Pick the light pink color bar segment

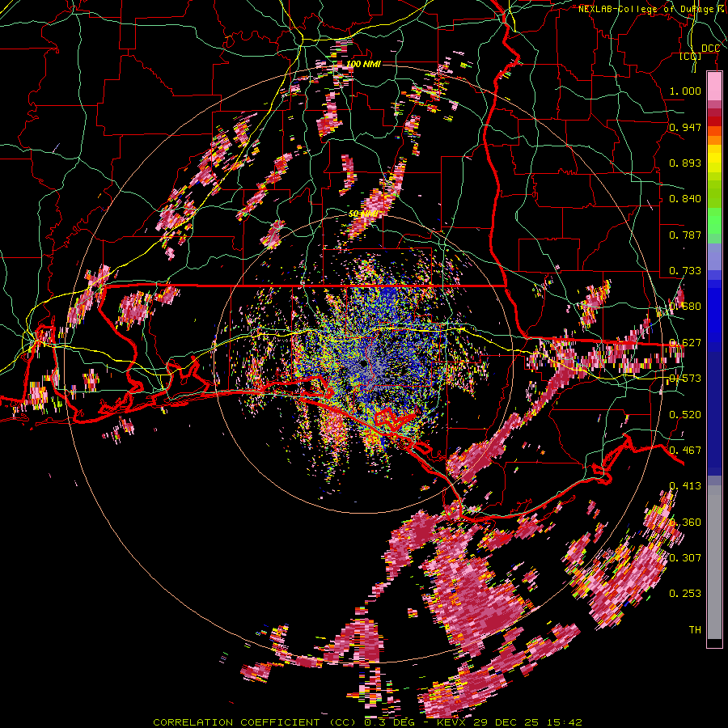[x=714, y=86]
